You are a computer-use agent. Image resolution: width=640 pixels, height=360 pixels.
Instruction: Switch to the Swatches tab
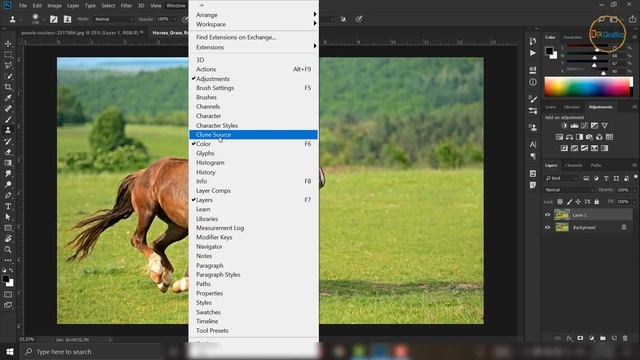tap(573, 37)
